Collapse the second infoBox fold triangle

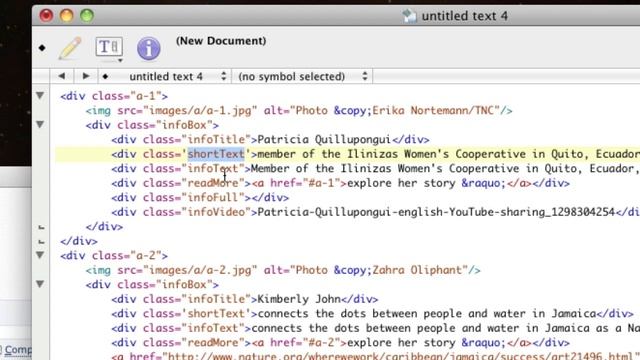tap(40, 284)
